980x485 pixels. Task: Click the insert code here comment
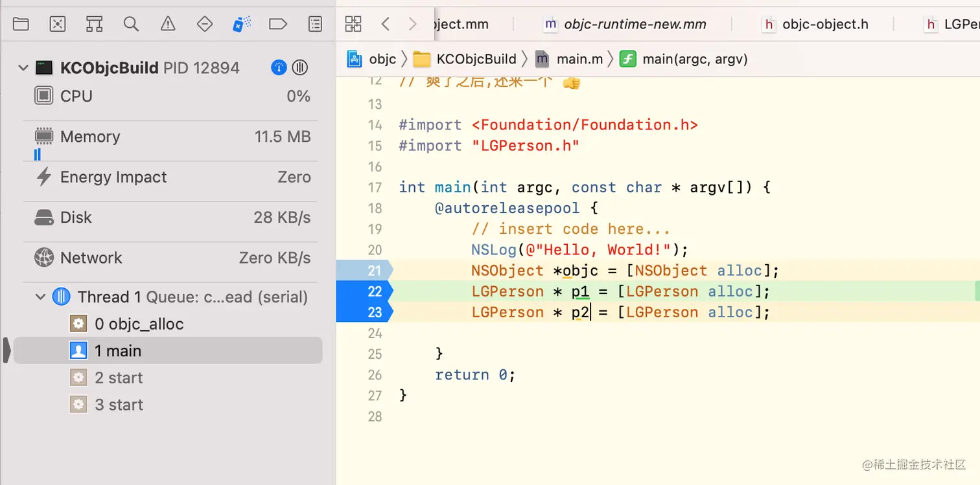click(x=571, y=229)
